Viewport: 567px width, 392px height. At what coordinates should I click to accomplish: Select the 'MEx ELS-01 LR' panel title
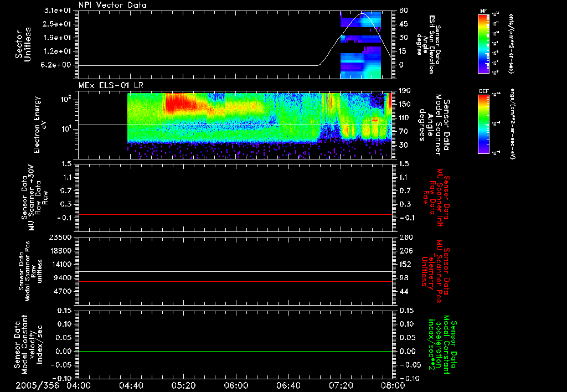[111, 86]
